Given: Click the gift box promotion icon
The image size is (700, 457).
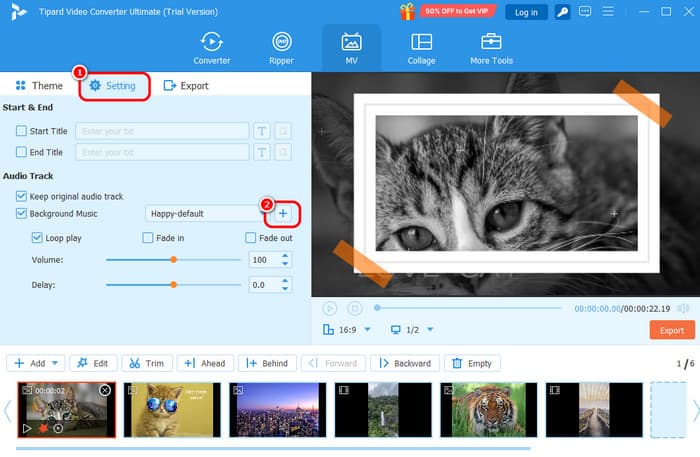Looking at the screenshot, I should click(407, 12).
